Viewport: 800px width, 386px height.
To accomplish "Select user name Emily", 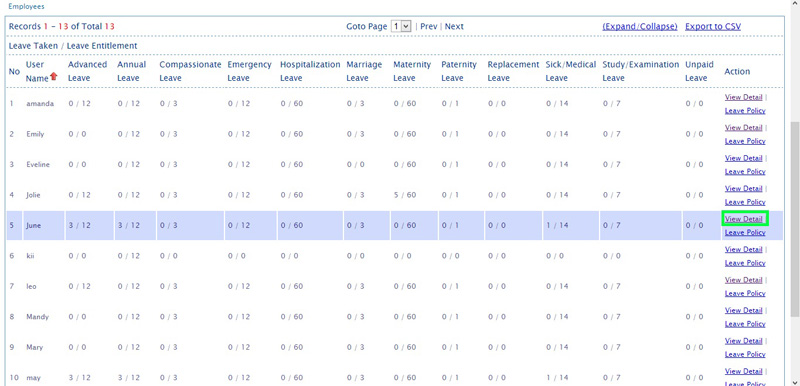I will tap(35, 134).
